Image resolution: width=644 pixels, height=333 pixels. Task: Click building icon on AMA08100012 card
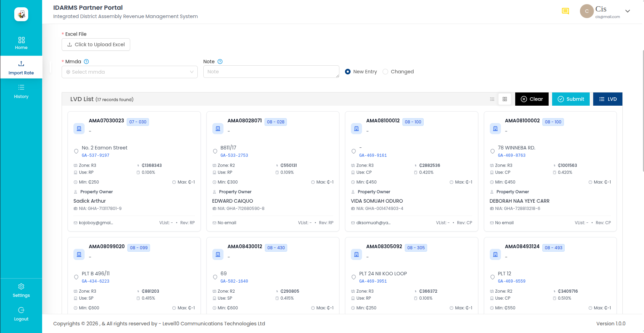[x=356, y=129]
